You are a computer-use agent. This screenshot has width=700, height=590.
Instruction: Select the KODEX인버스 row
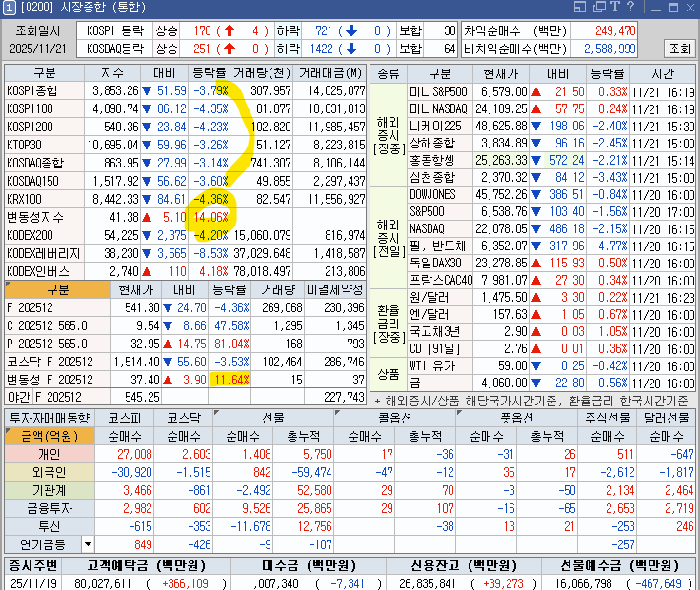tap(185, 271)
